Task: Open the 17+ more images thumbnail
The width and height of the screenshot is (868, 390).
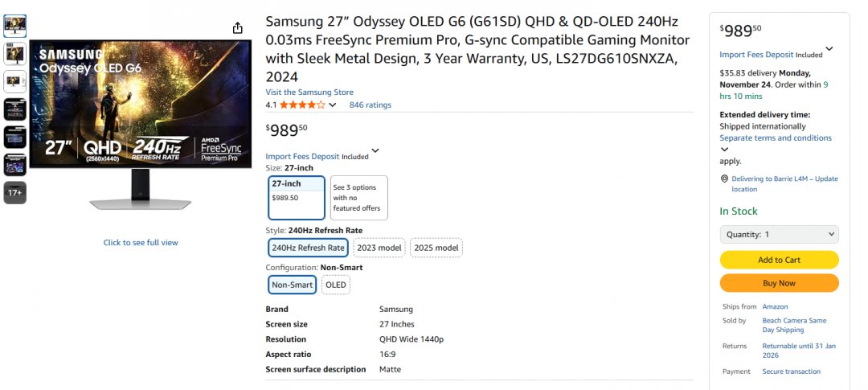Action: click(14, 193)
